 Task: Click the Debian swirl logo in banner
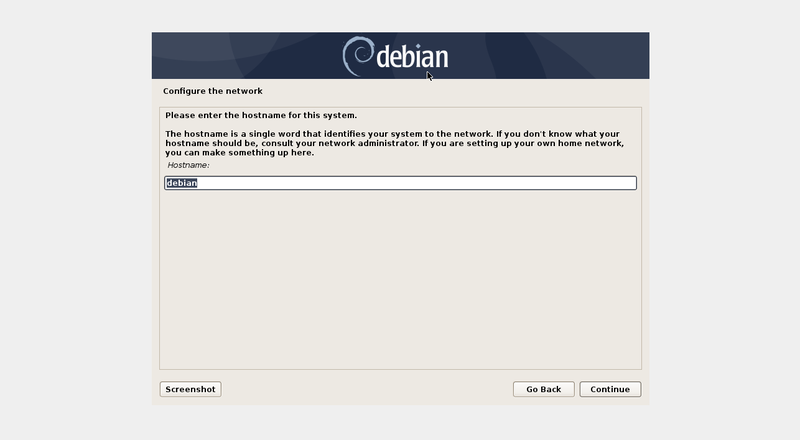tap(359, 56)
